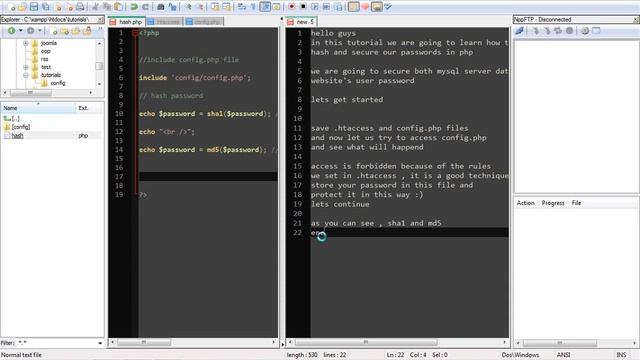The height and width of the screenshot is (360, 640).
Task: Close the NppFTP panel
Action: pos(636,19)
